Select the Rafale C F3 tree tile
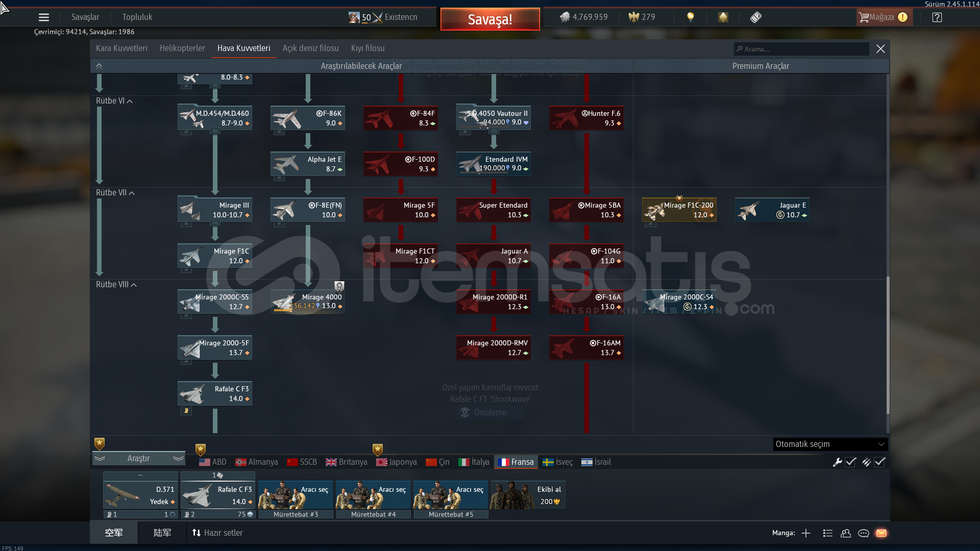The image size is (980, 551). pyautogui.click(x=215, y=393)
